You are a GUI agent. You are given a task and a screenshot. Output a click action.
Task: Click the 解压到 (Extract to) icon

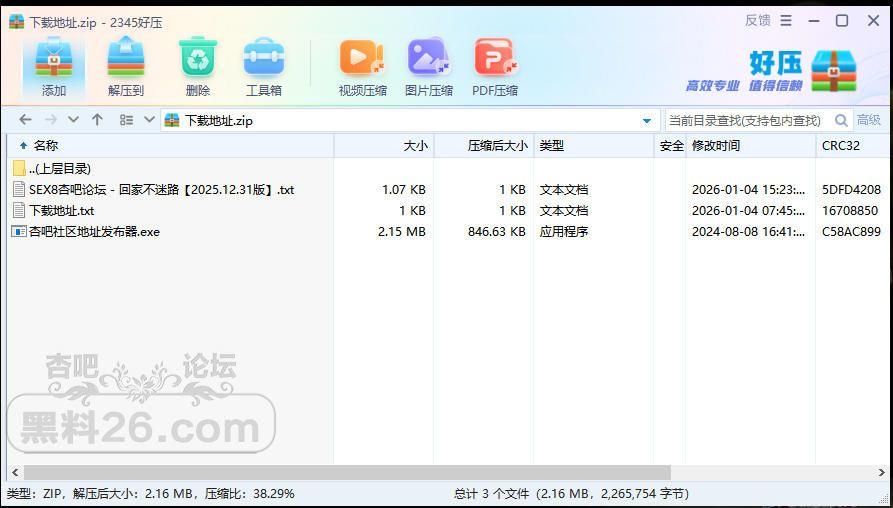[x=126, y=66]
